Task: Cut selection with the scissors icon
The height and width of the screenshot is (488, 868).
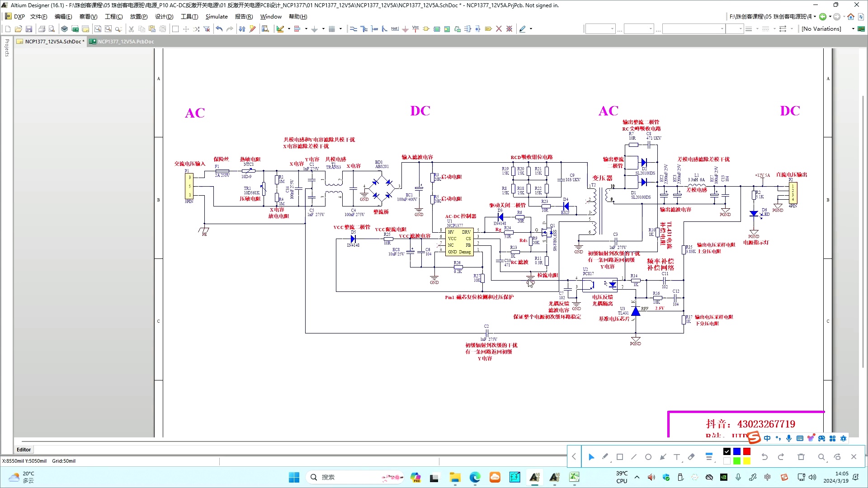Action: 131,29
